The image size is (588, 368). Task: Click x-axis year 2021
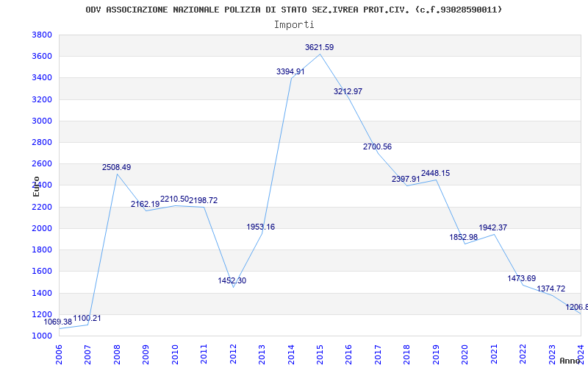(494, 354)
